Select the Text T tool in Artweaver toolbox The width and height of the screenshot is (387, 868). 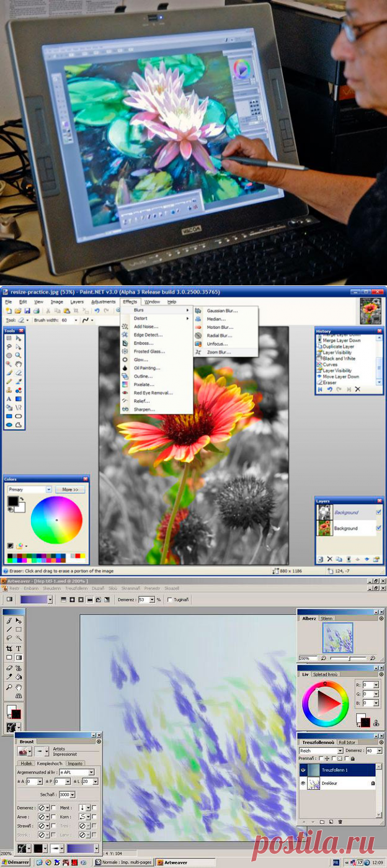pyautogui.click(x=19, y=648)
